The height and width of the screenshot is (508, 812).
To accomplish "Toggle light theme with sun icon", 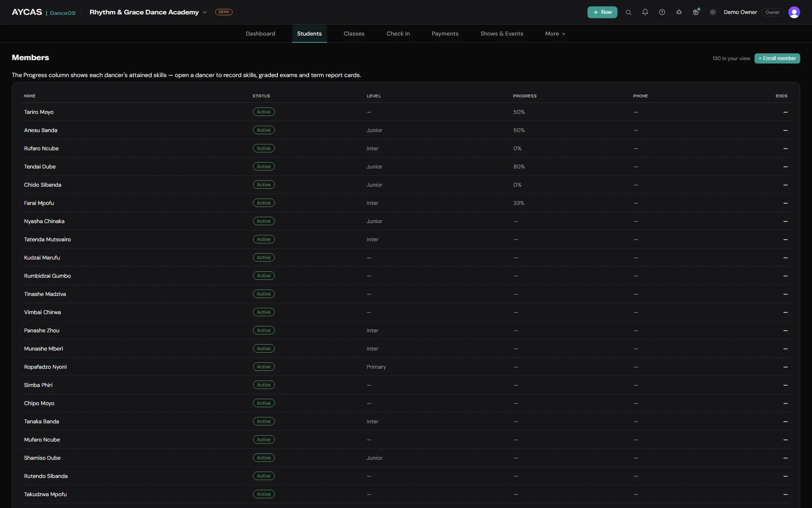I will (713, 12).
